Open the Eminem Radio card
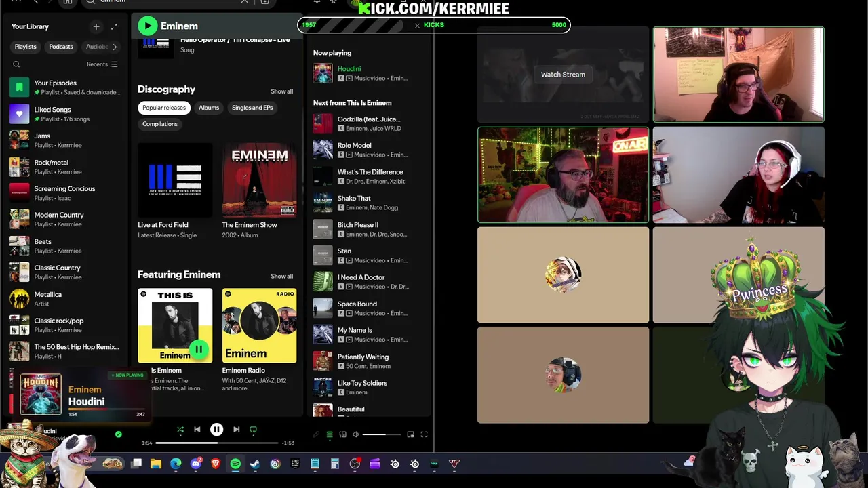Viewport: 868px width, 488px height. pos(259,340)
